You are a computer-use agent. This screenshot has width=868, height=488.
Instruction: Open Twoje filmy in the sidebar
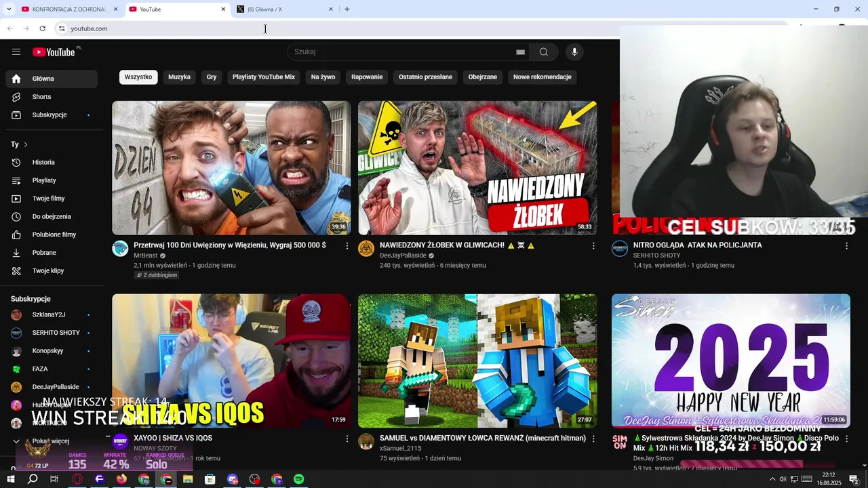point(52,199)
